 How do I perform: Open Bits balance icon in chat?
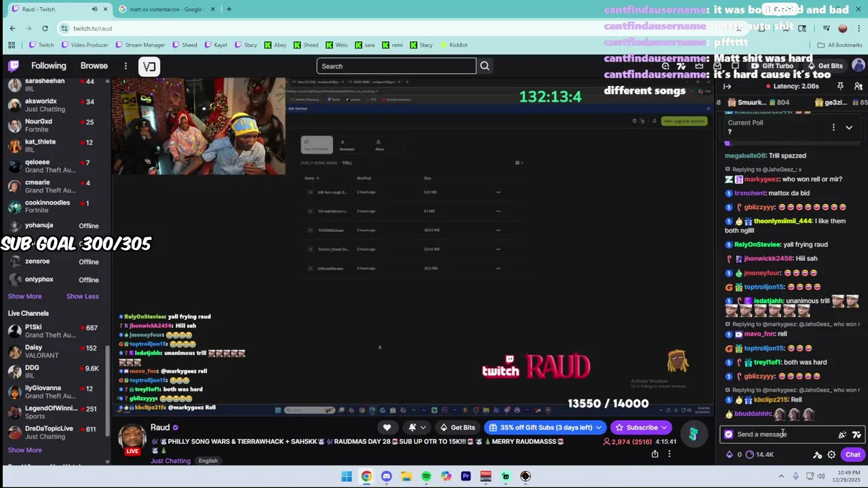click(730, 455)
